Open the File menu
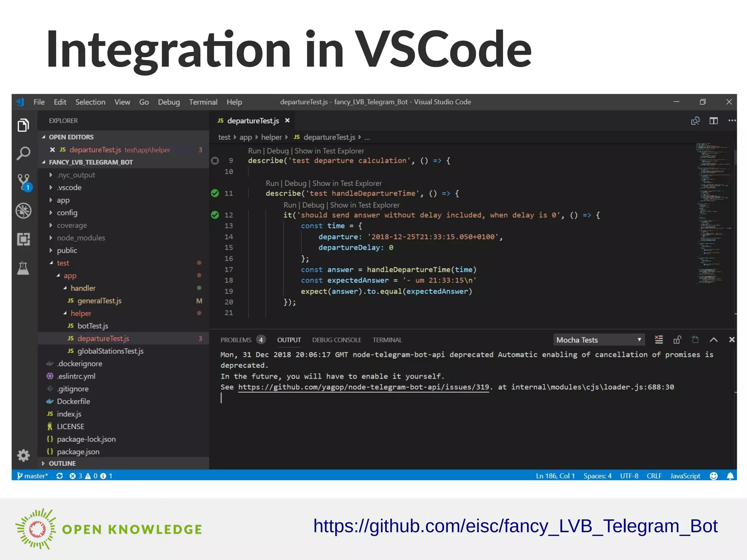Screen dimensions: 747x560 pos(39,102)
